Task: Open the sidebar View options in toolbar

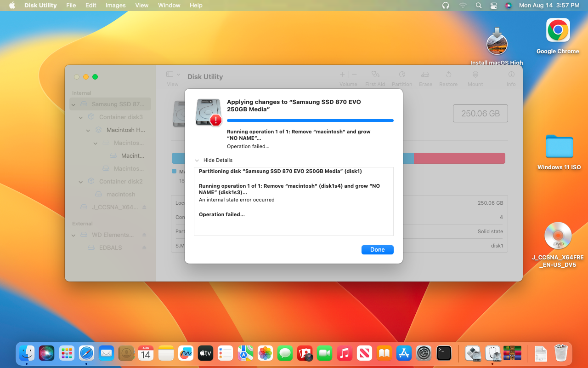Action: 173,75
